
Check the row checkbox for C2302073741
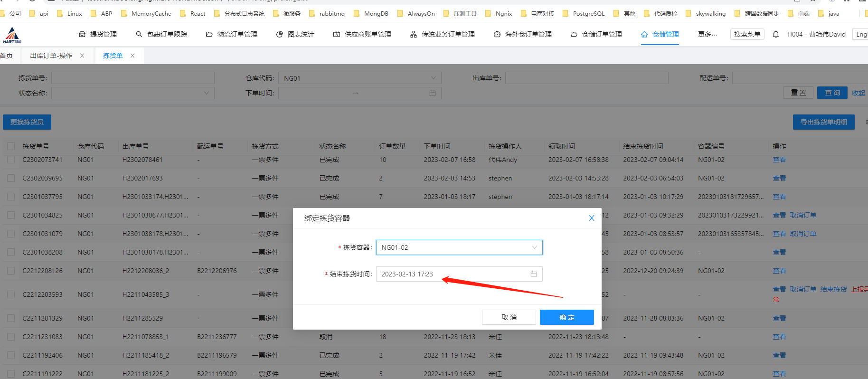point(11,160)
